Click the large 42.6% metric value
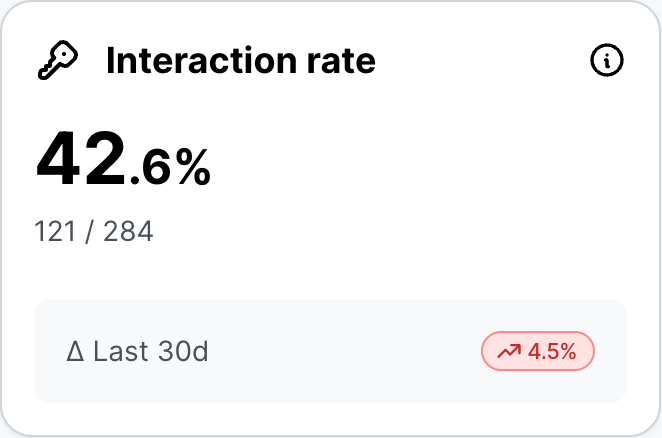Image resolution: width=662 pixels, height=438 pixels. click(123, 160)
